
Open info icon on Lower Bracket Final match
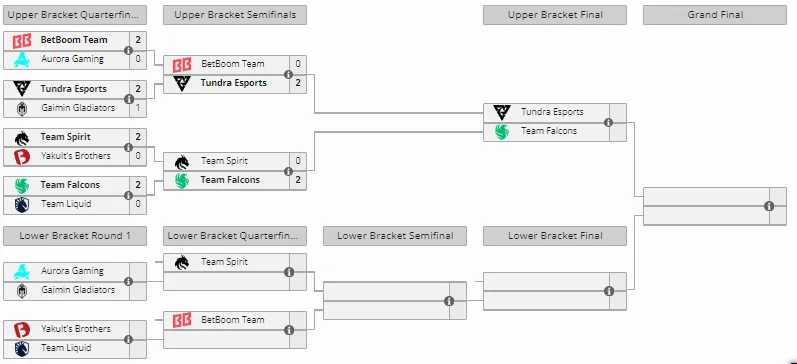(609, 291)
